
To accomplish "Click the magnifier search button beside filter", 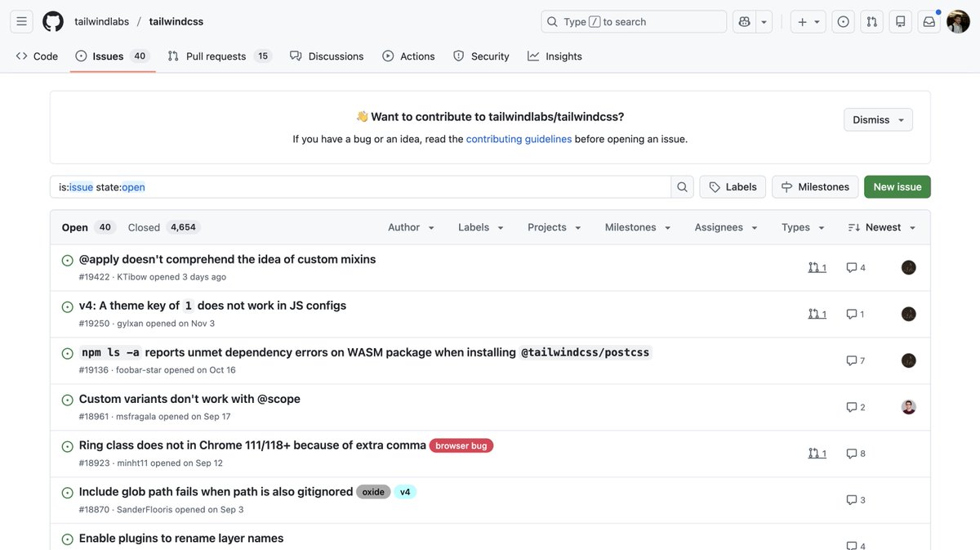I will point(682,187).
